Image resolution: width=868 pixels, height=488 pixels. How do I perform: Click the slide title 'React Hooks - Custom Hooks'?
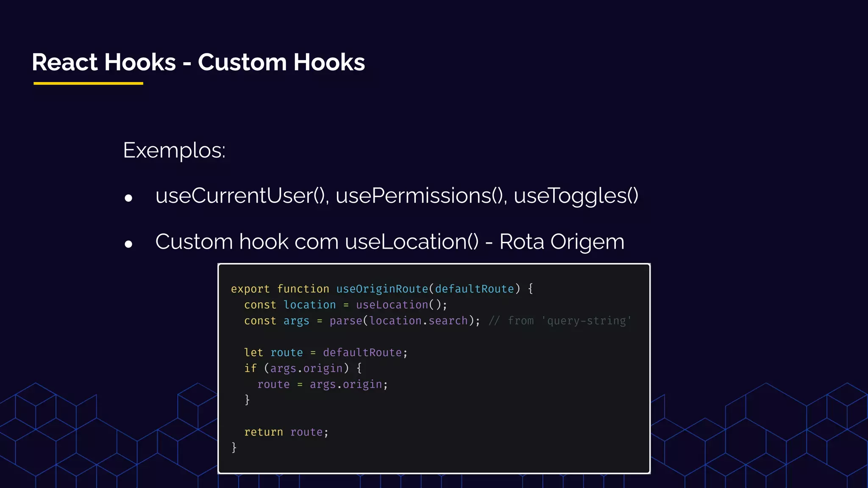pyautogui.click(x=198, y=62)
